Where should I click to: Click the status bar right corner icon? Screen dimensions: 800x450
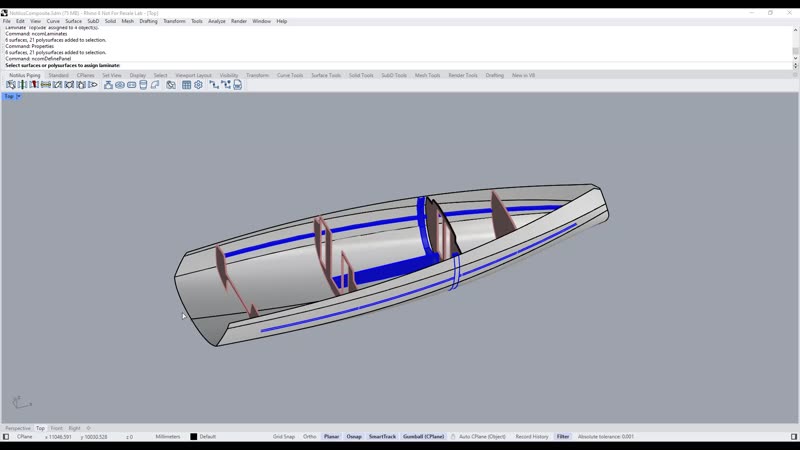(794, 437)
